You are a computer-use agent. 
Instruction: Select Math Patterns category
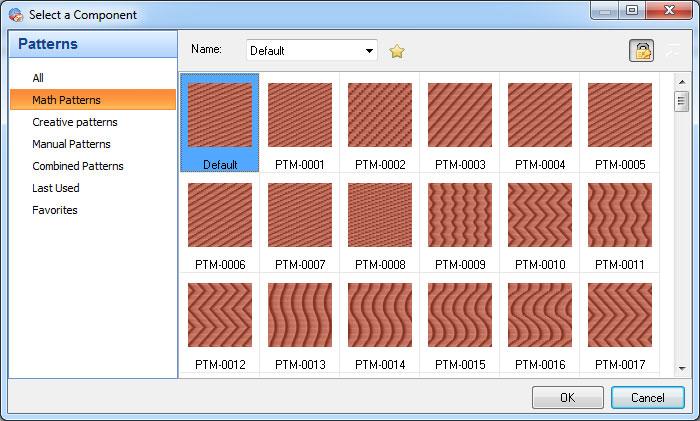coord(93,100)
